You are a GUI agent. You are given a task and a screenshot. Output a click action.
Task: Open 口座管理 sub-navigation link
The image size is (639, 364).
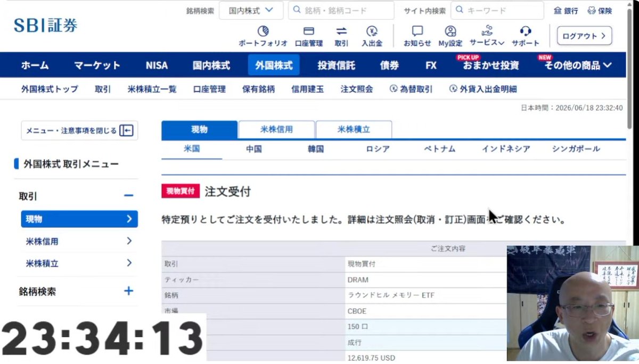pyautogui.click(x=209, y=89)
